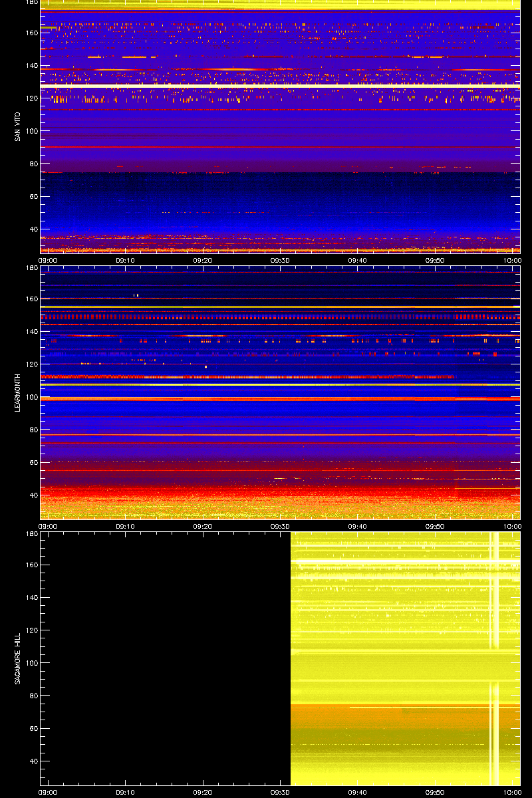Click the 40 frequency label on San Vito axis
This screenshot has height=798, width=532.
(33, 229)
